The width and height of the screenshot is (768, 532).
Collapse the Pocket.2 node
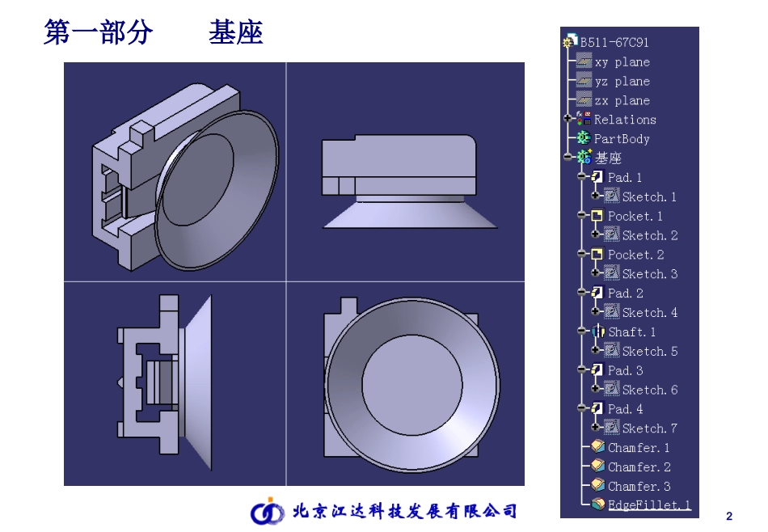[x=581, y=253]
